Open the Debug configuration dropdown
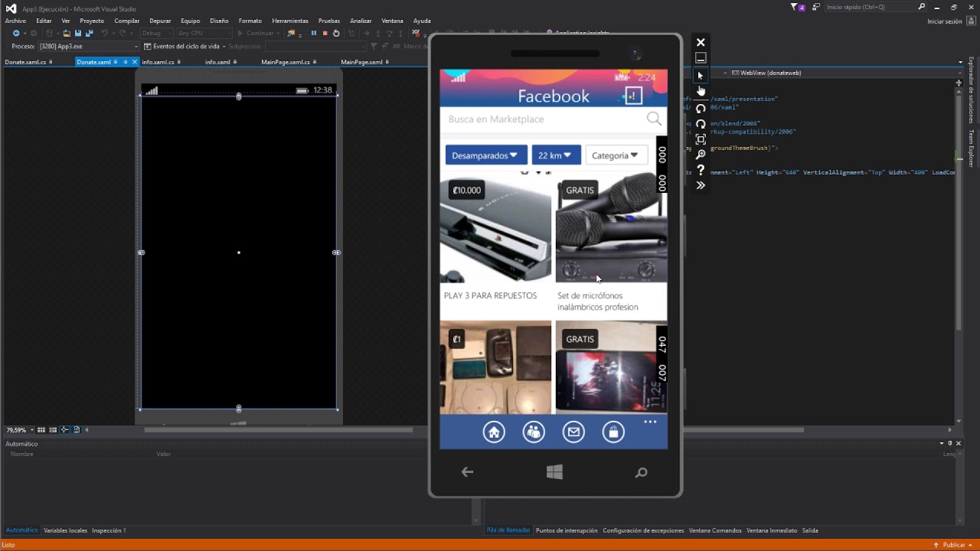 point(156,33)
